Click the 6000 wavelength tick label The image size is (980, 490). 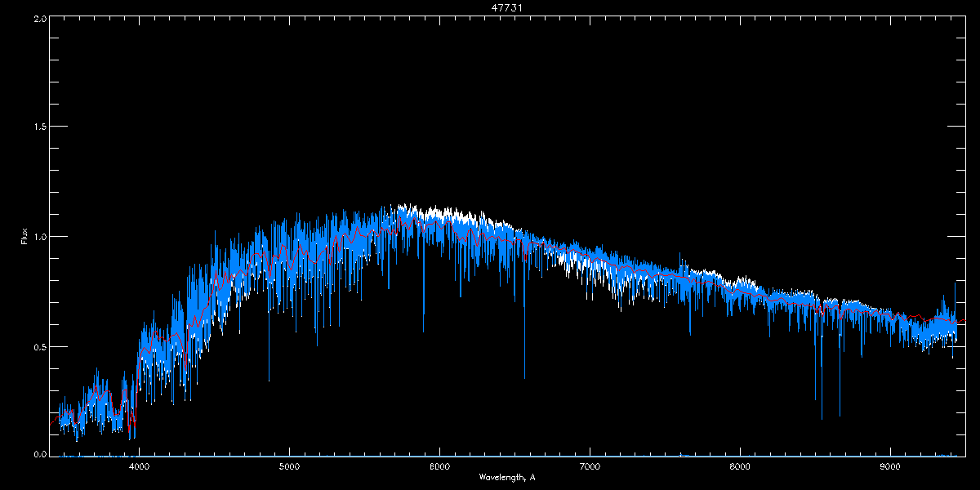pyautogui.click(x=439, y=467)
